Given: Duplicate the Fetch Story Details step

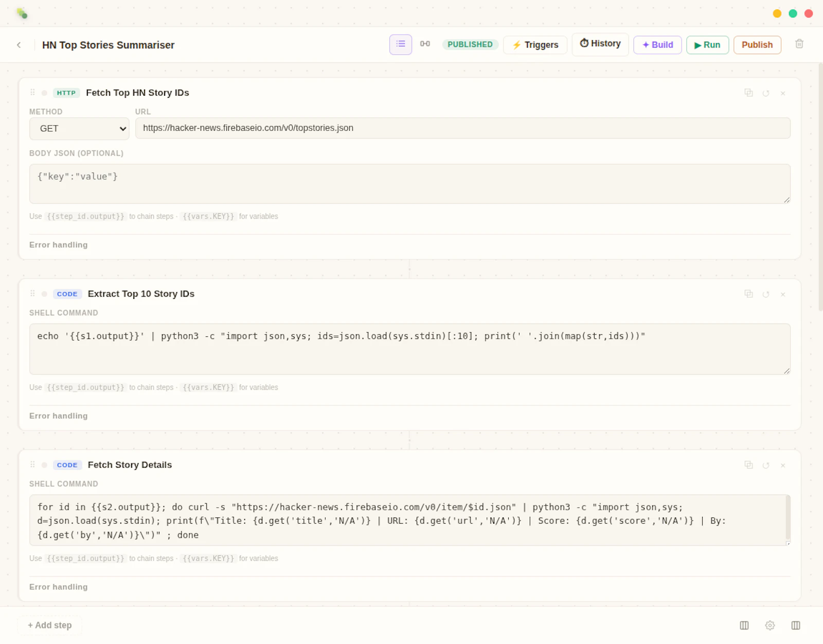Looking at the screenshot, I should (748, 465).
